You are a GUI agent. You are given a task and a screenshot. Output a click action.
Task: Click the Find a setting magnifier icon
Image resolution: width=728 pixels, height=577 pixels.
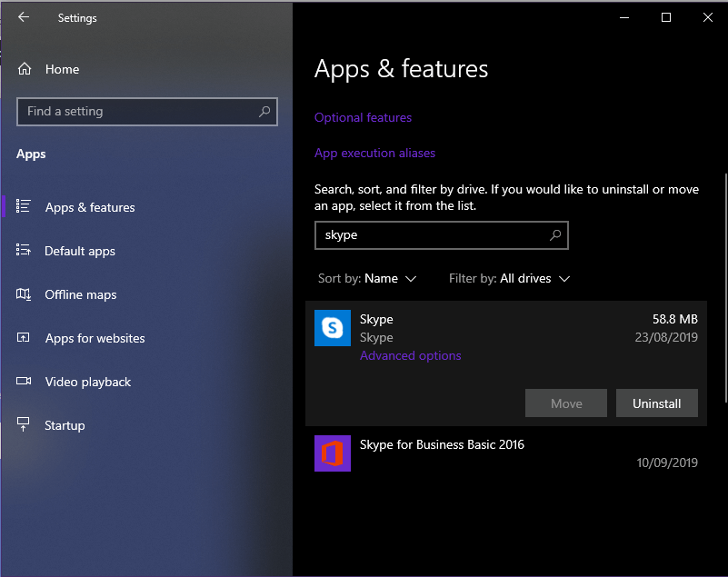(x=264, y=112)
